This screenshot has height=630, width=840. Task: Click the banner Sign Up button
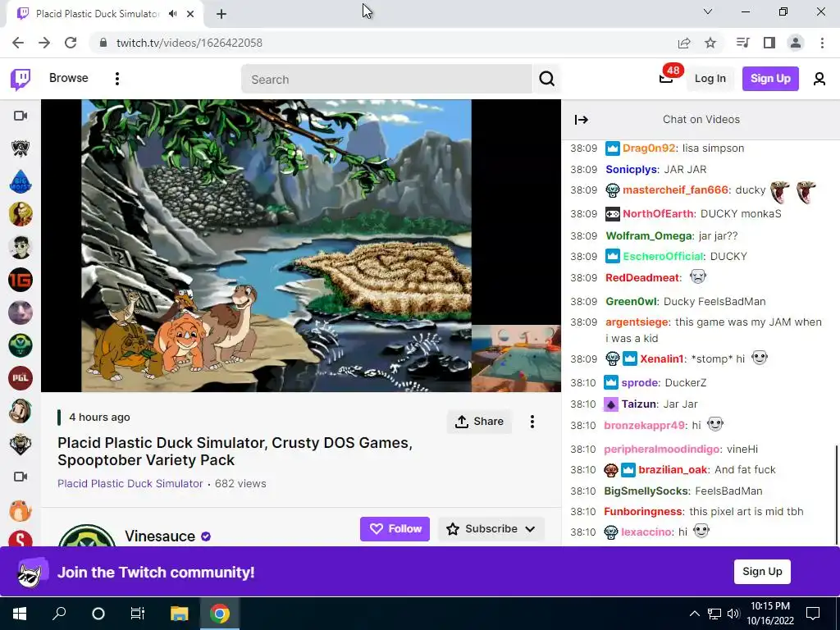762,572
